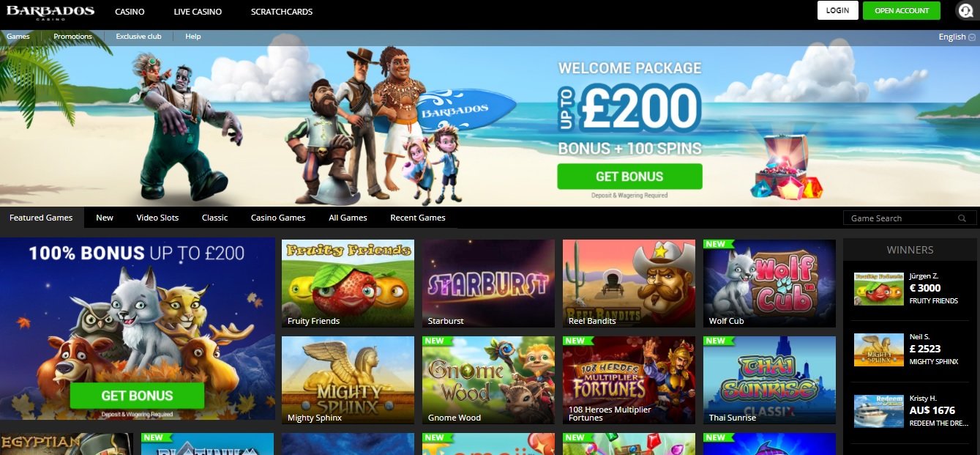Open the live chat support icon
The image size is (980, 455).
pyautogui.click(x=965, y=10)
